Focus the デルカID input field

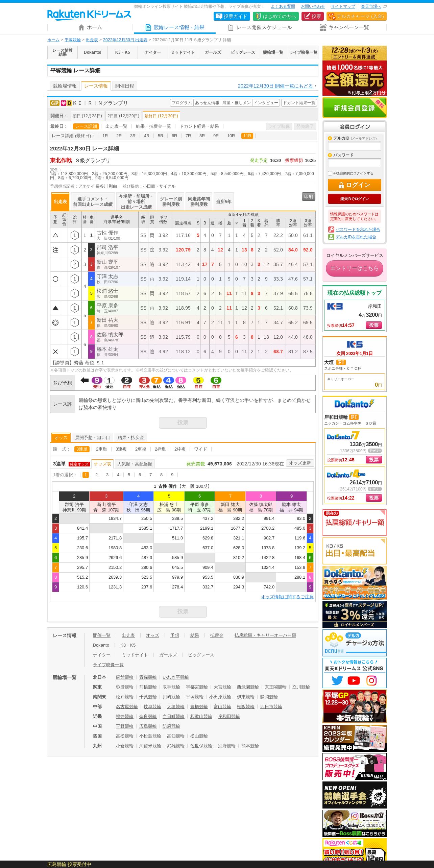(355, 146)
